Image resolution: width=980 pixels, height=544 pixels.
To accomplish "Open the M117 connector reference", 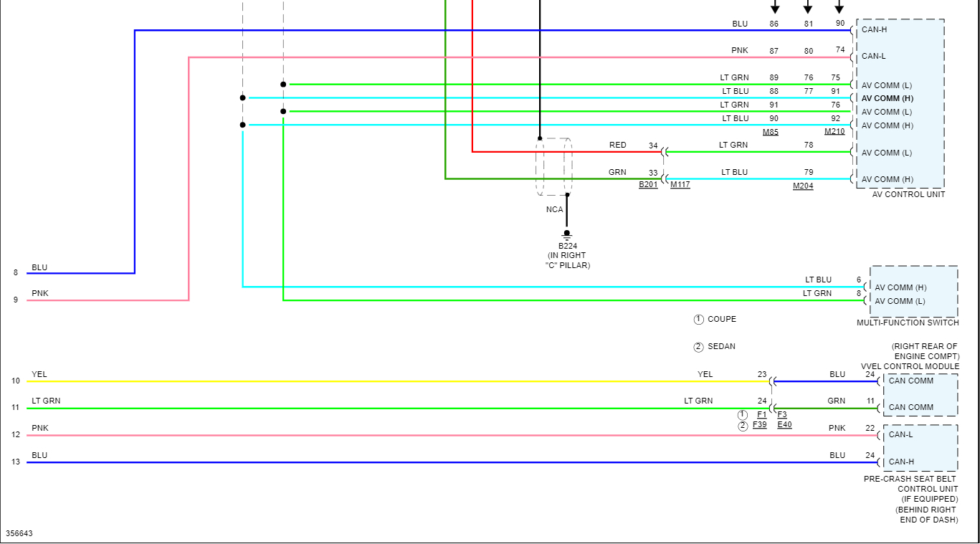I will point(680,185).
